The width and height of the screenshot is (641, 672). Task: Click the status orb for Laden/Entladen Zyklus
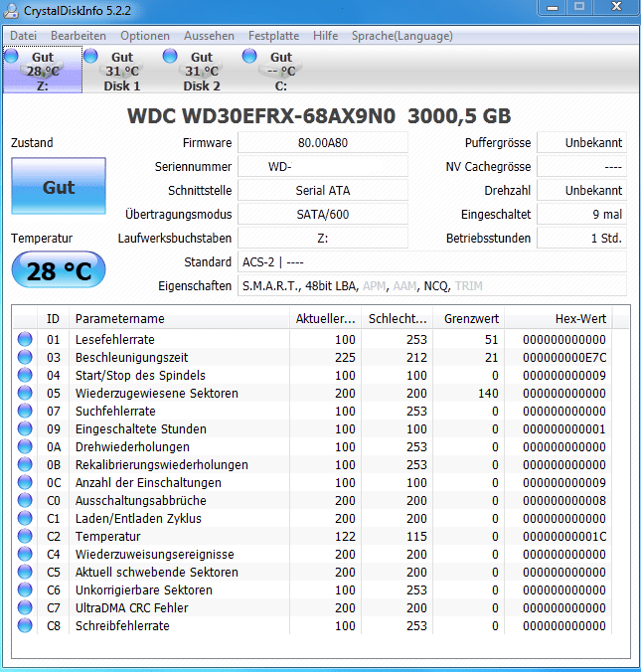pos(25,518)
